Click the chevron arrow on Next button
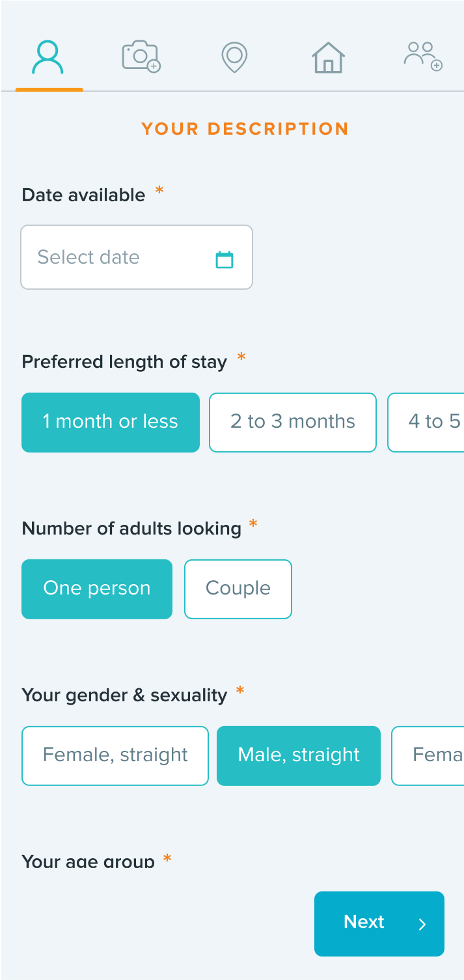 coord(422,924)
